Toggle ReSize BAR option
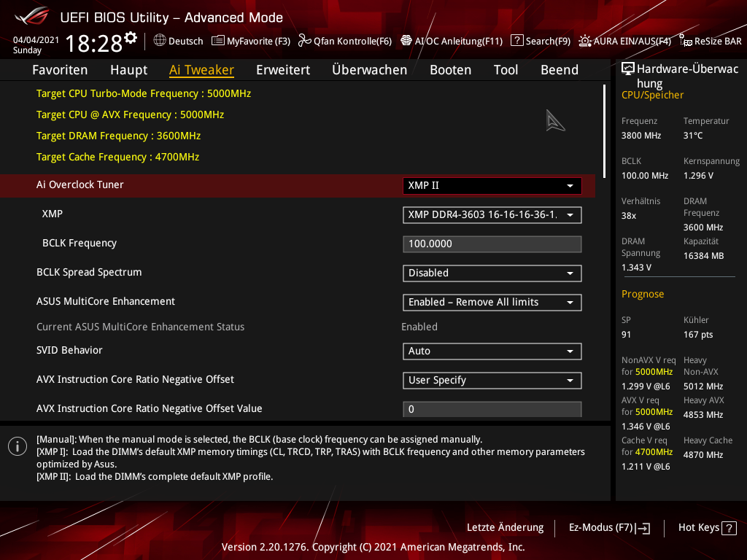This screenshot has height=560, width=747. coord(711,41)
